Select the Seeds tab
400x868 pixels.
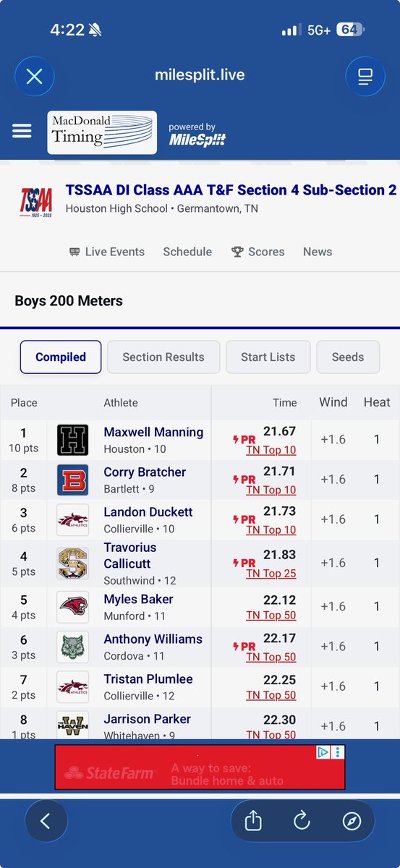(348, 357)
